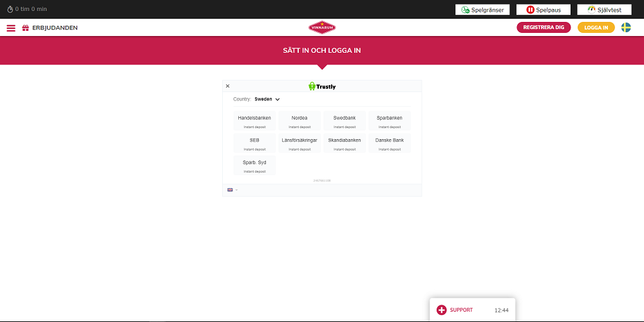Click the Trustly reference number text
644x322 pixels.
point(322,180)
